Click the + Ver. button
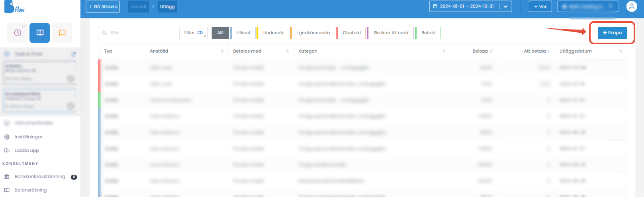The image size is (644, 197). (540, 6)
